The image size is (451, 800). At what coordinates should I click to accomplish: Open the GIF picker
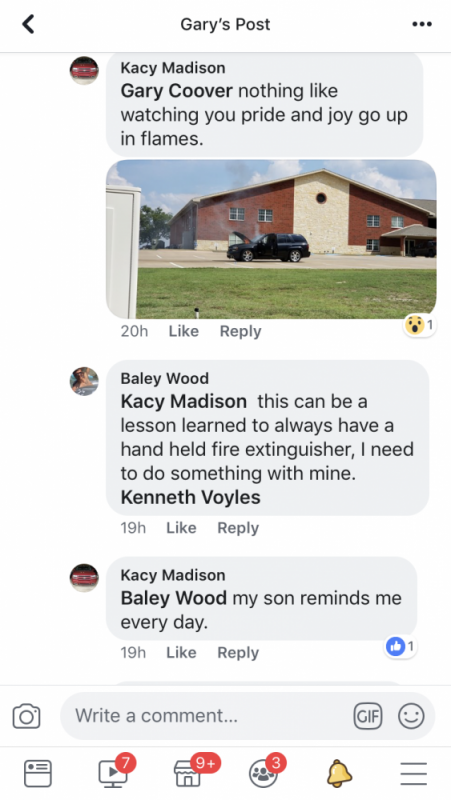(367, 716)
